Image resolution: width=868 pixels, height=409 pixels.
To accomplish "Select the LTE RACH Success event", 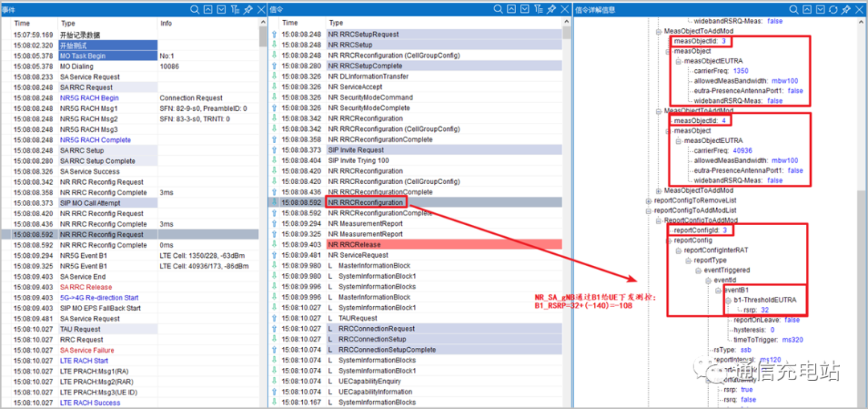I will [x=130, y=403].
